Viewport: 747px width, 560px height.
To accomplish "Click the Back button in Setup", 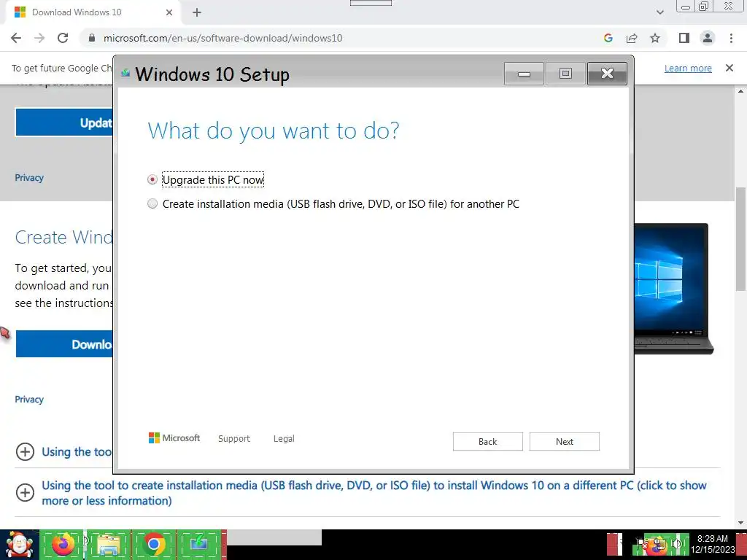I will click(487, 441).
